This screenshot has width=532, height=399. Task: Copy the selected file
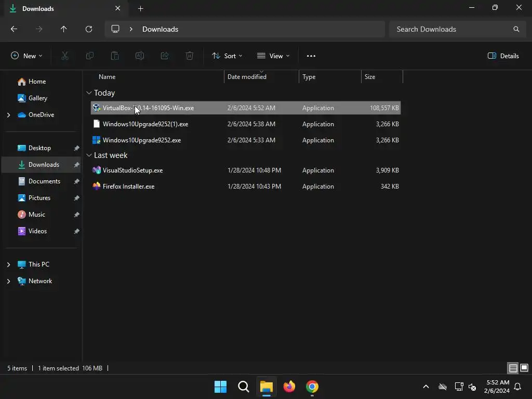pos(90,56)
